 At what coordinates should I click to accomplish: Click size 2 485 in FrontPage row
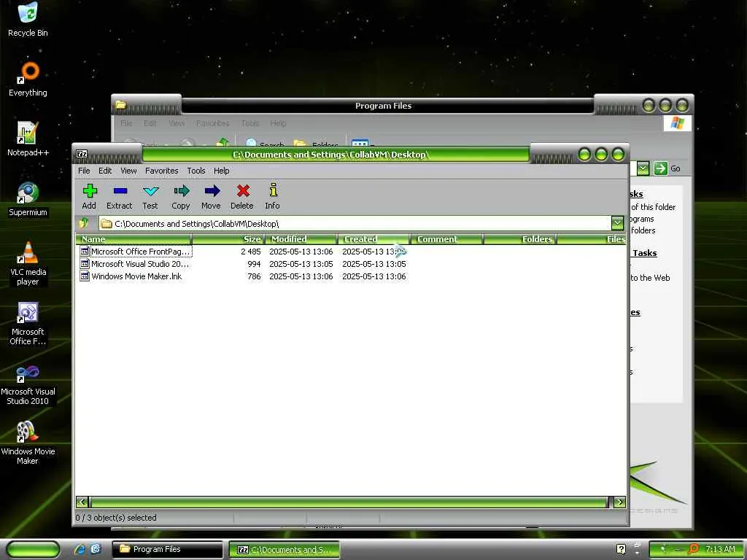(x=251, y=252)
